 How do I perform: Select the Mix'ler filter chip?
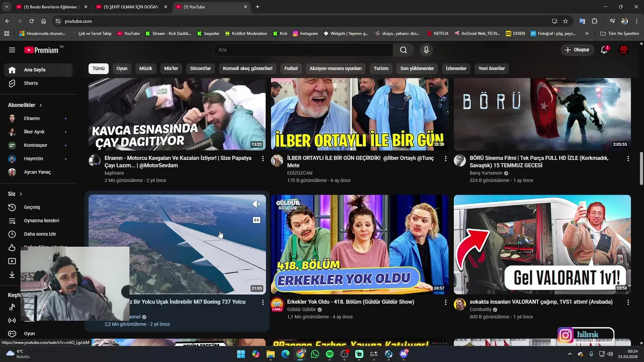click(x=171, y=68)
